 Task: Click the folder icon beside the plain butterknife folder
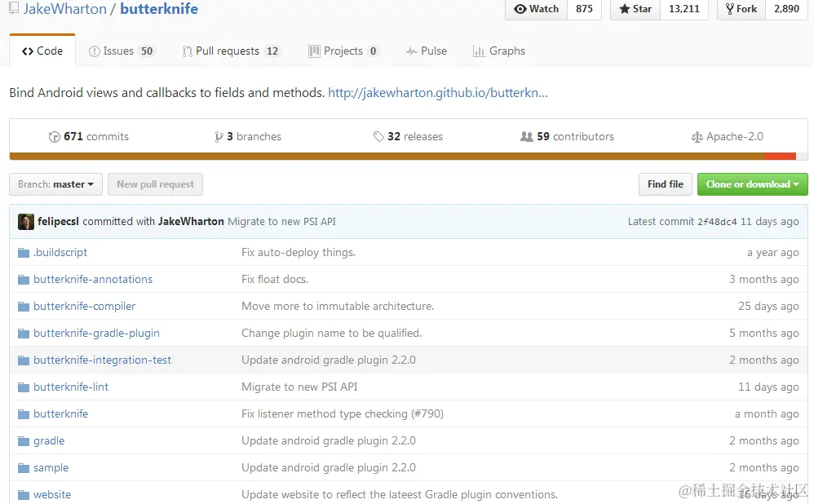24,415
